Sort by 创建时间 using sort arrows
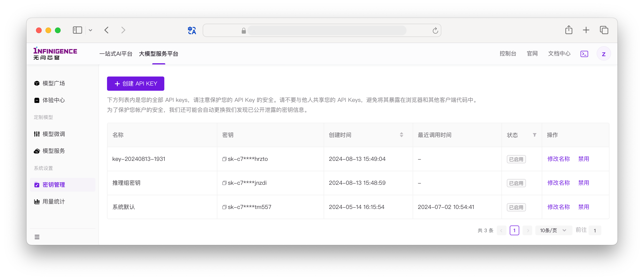Image resolution: width=644 pixels, height=280 pixels. pos(401,135)
